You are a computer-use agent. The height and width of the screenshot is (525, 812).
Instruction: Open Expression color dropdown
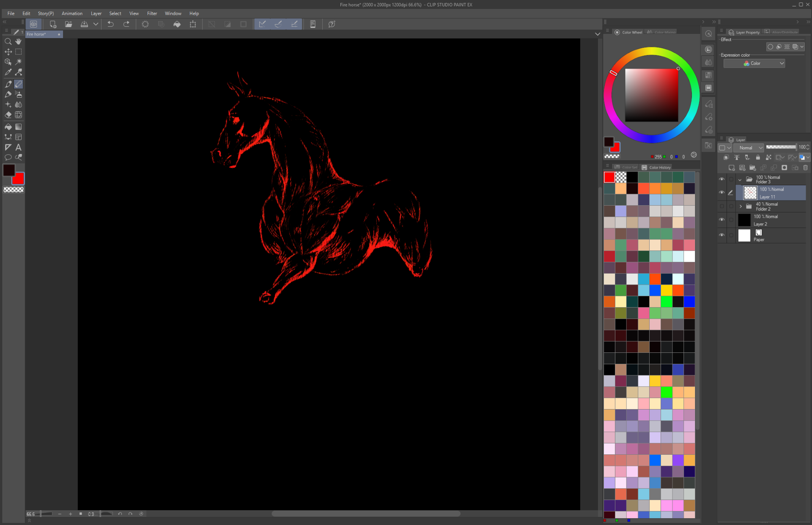pyautogui.click(x=754, y=63)
